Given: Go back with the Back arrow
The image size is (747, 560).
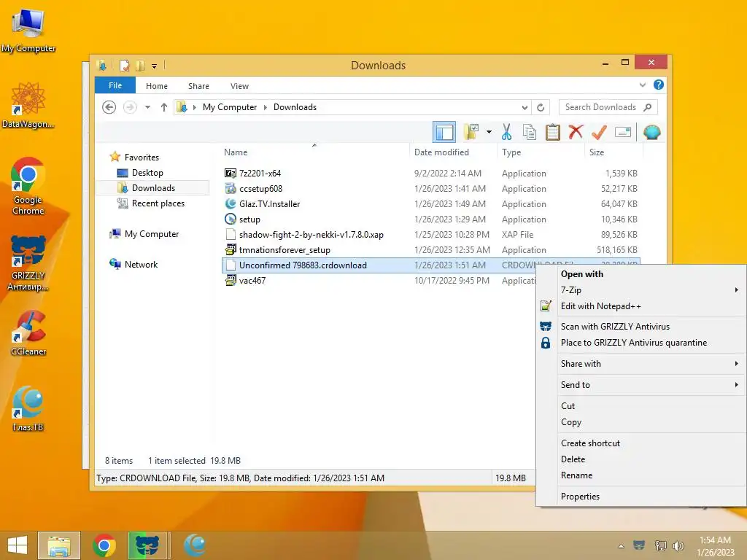Looking at the screenshot, I should point(109,107).
